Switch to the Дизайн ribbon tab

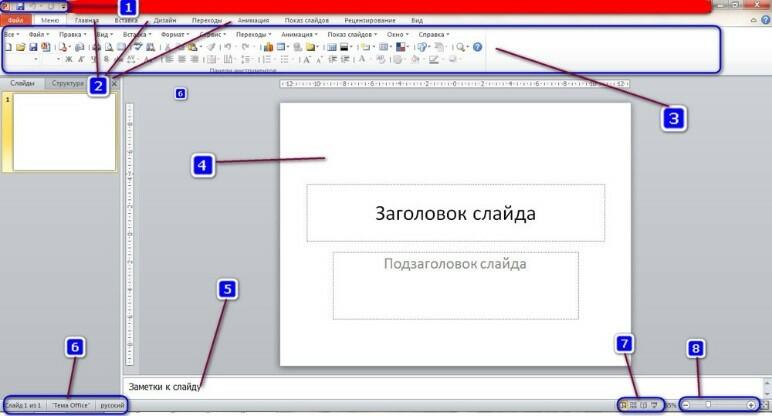pos(165,20)
